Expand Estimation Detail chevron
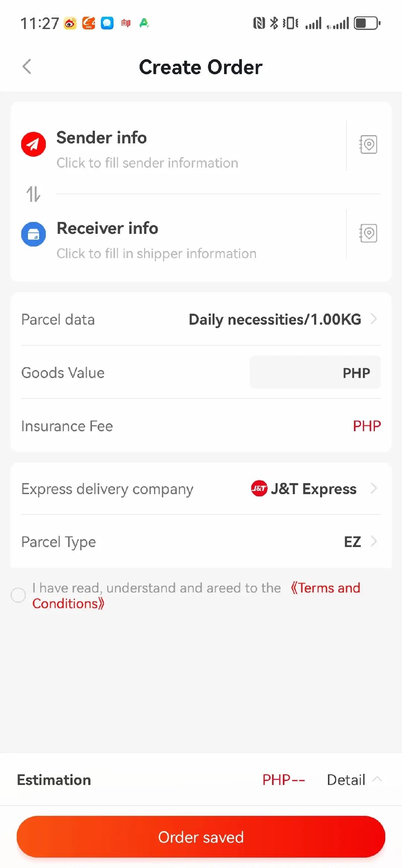 pyautogui.click(x=377, y=779)
